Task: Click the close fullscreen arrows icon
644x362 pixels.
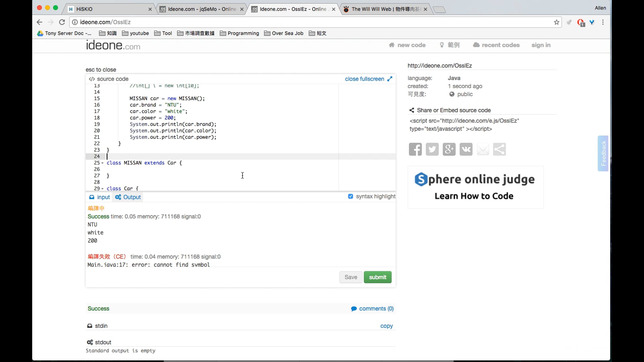Action: (x=390, y=79)
